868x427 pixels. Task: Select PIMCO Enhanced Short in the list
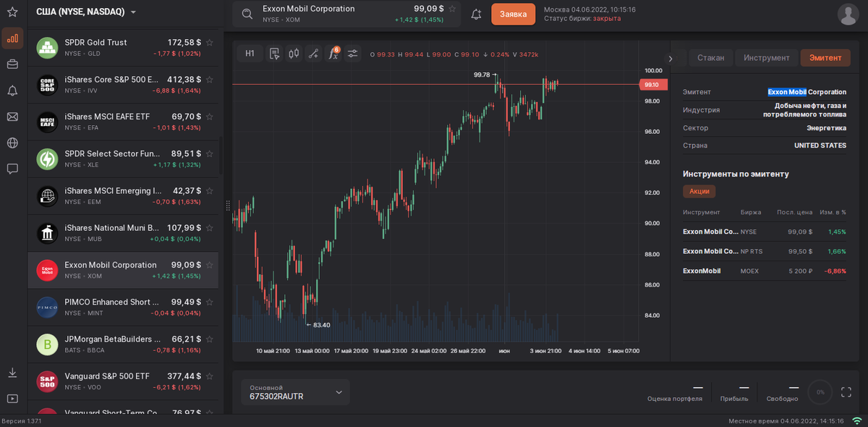tap(123, 308)
